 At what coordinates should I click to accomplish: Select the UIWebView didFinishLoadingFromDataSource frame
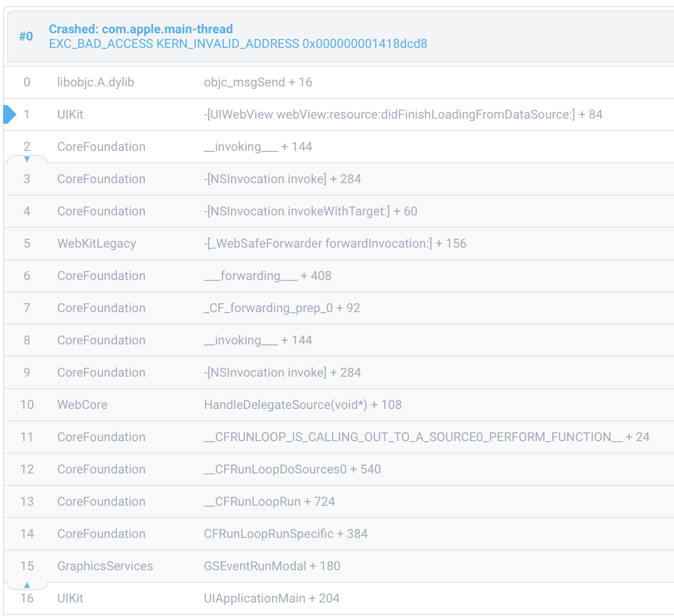(x=403, y=114)
